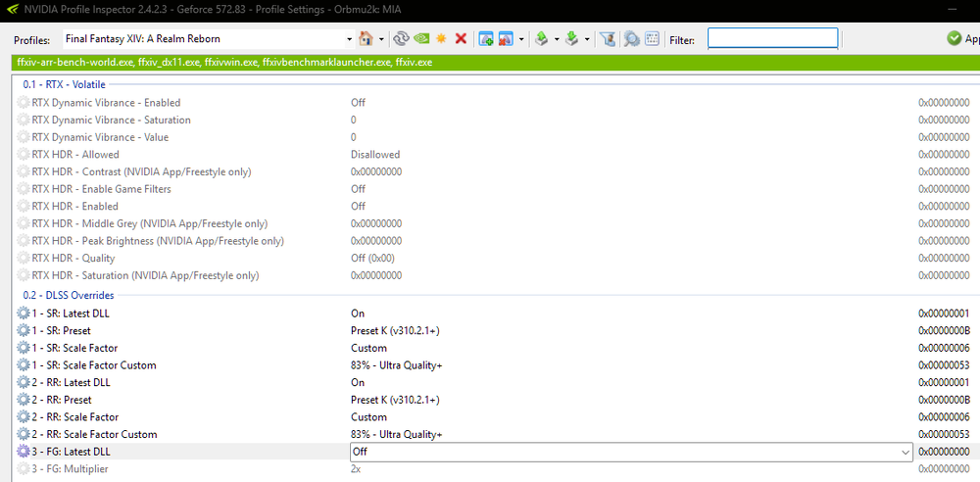Click purple gear beside 3 - FG: Latest DLL
The height and width of the screenshot is (482, 980).
tap(24, 452)
